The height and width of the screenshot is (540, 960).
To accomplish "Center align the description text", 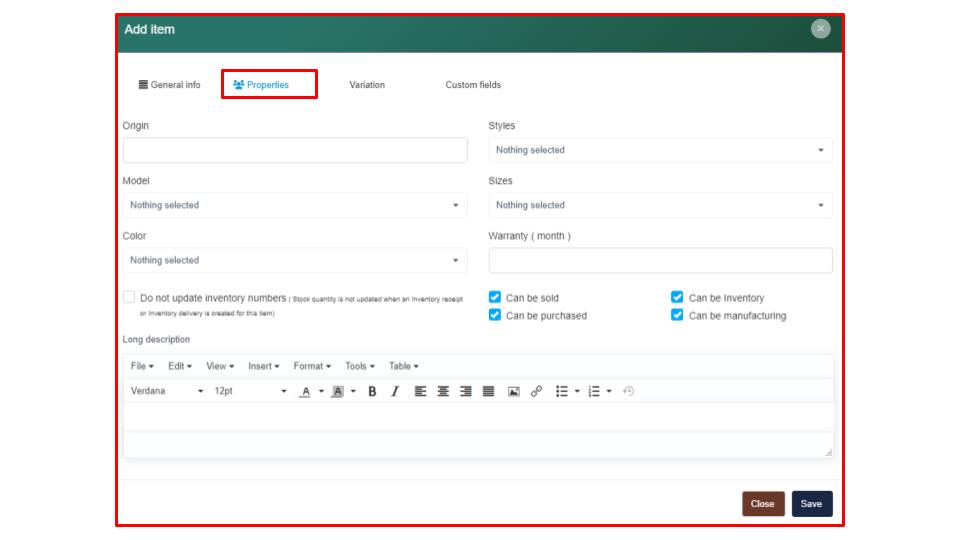I will click(x=443, y=392).
